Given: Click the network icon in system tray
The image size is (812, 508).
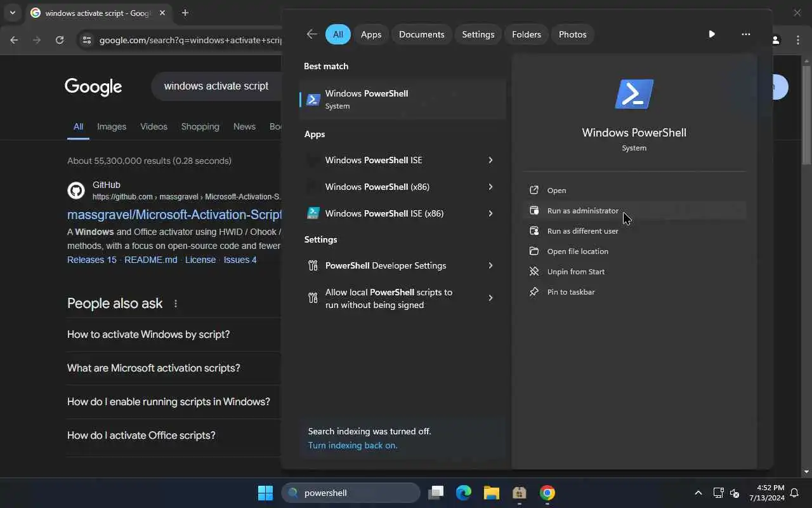Looking at the screenshot, I should pos(718,493).
